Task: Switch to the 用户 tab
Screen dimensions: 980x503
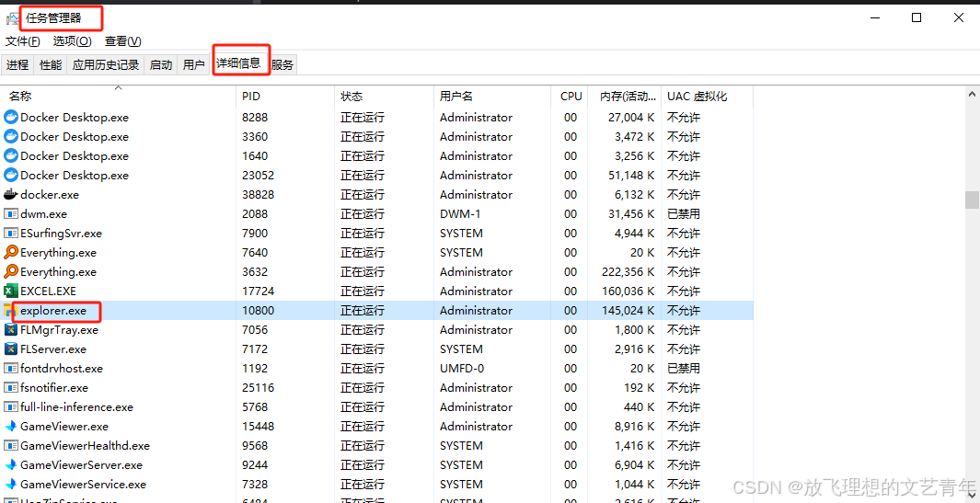Action: pos(194,65)
